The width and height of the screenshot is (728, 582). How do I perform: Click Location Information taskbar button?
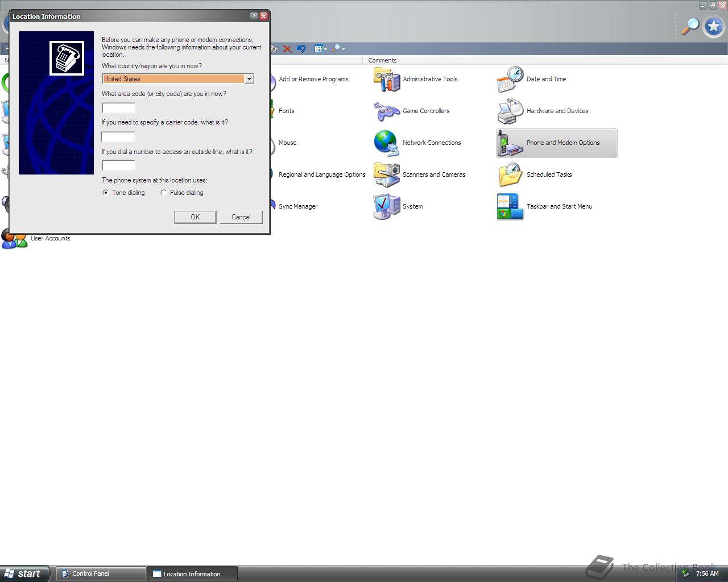point(192,573)
